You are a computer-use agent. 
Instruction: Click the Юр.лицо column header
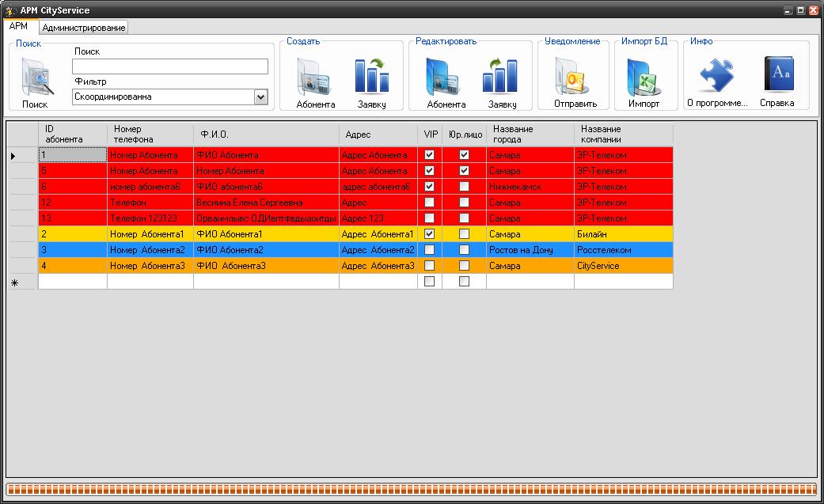point(465,135)
